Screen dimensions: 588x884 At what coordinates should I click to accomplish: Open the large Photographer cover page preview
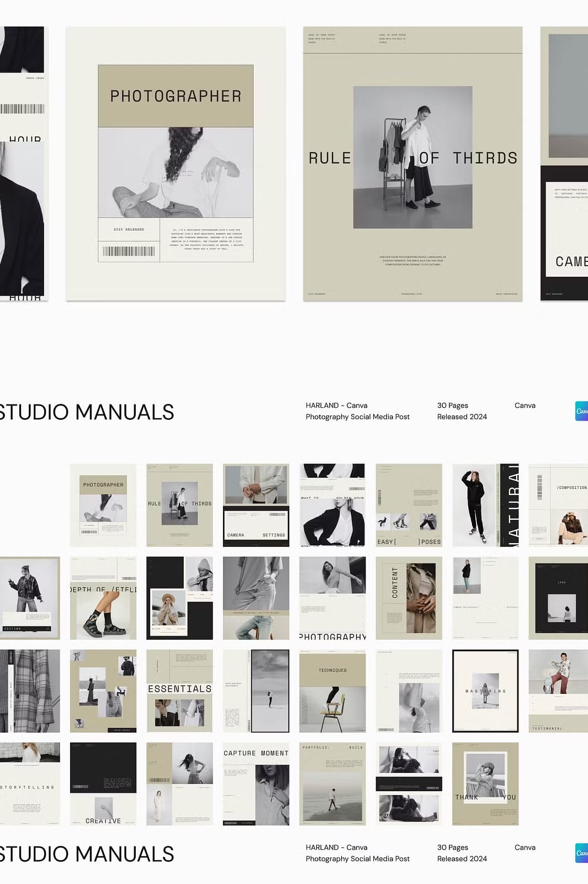(176, 164)
